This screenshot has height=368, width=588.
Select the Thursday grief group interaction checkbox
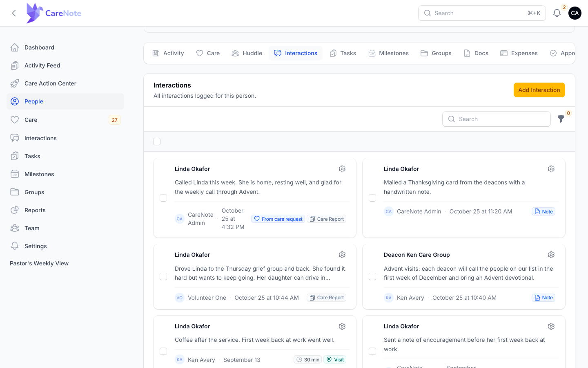(x=163, y=276)
